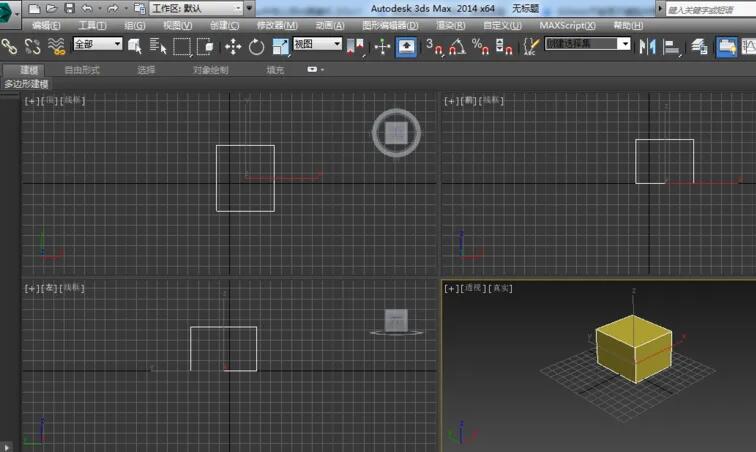Switch to the 自由形式 ribbon tab
Screen dimensions: 756x452
83,70
